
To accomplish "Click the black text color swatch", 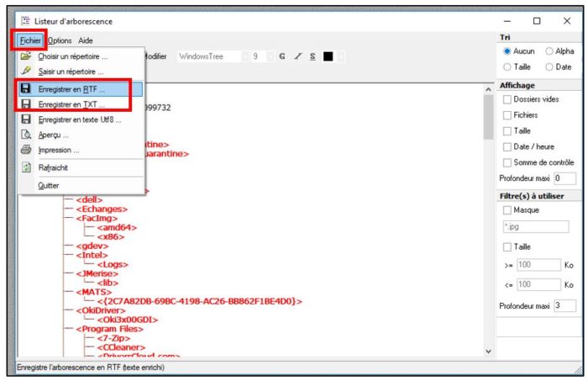I will click(x=328, y=56).
